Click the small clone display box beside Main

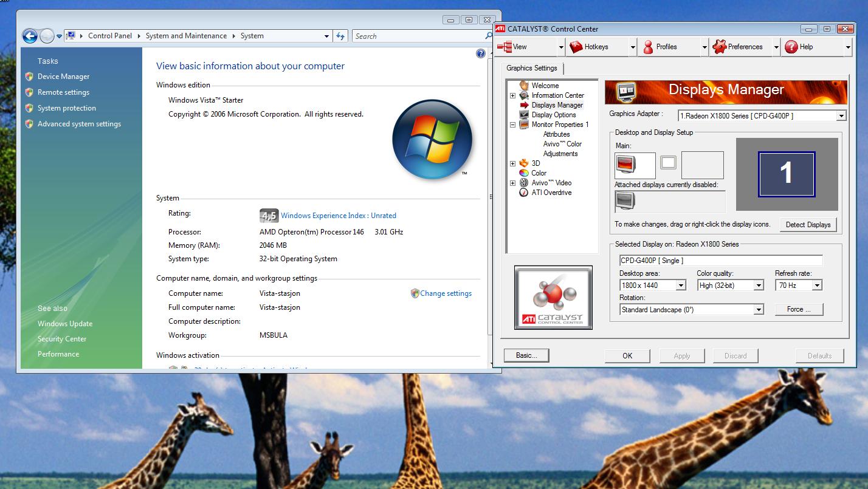668,162
